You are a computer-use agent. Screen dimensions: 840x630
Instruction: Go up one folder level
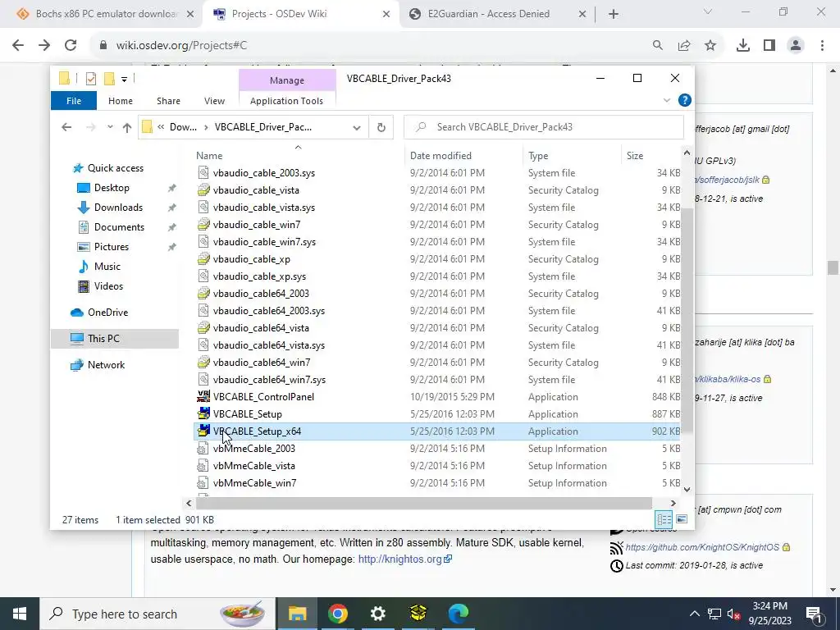tap(127, 127)
